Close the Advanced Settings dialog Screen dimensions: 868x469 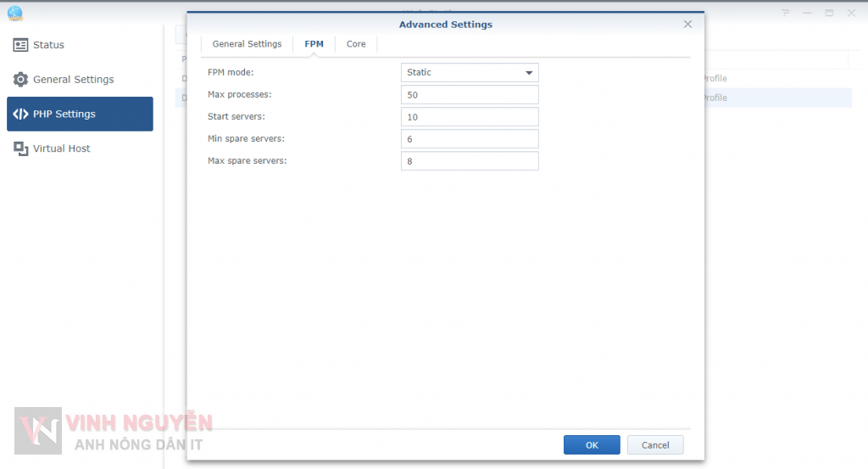click(x=687, y=25)
